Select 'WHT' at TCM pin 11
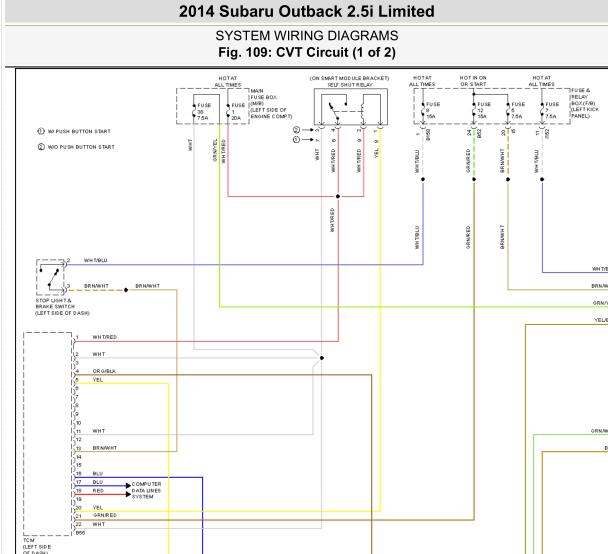Image resolution: width=608 pixels, height=554 pixels. (x=98, y=431)
